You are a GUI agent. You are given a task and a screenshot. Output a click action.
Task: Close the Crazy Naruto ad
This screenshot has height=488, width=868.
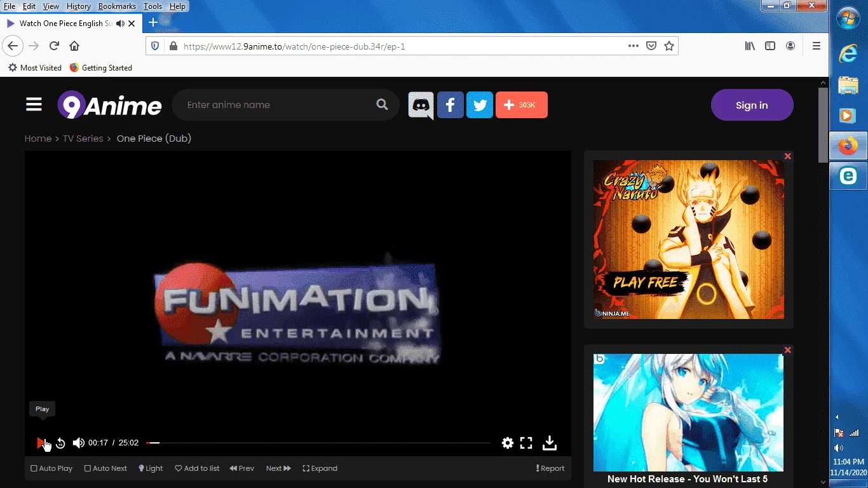pyautogui.click(x=787, y=156)
